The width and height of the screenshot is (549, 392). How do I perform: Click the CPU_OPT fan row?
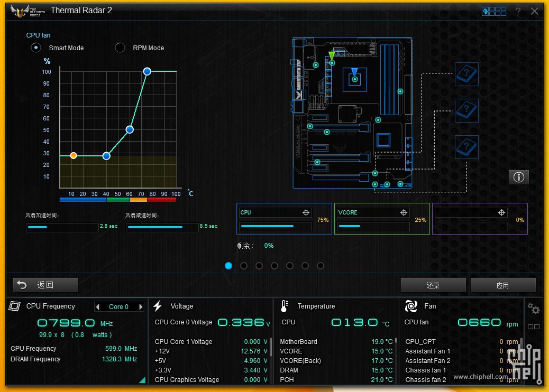coord(462,342)
